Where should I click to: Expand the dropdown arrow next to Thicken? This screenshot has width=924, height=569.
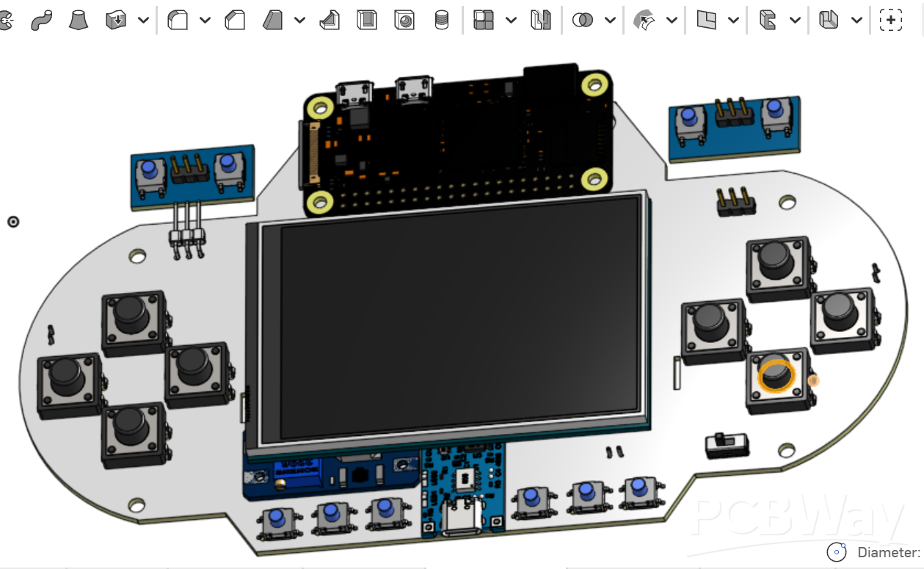point(144,21)
